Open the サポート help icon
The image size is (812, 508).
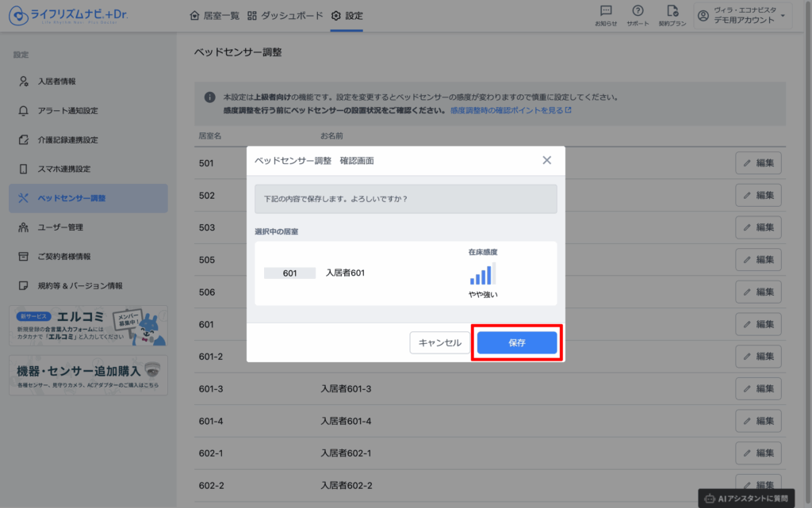[x=638, y=15]
